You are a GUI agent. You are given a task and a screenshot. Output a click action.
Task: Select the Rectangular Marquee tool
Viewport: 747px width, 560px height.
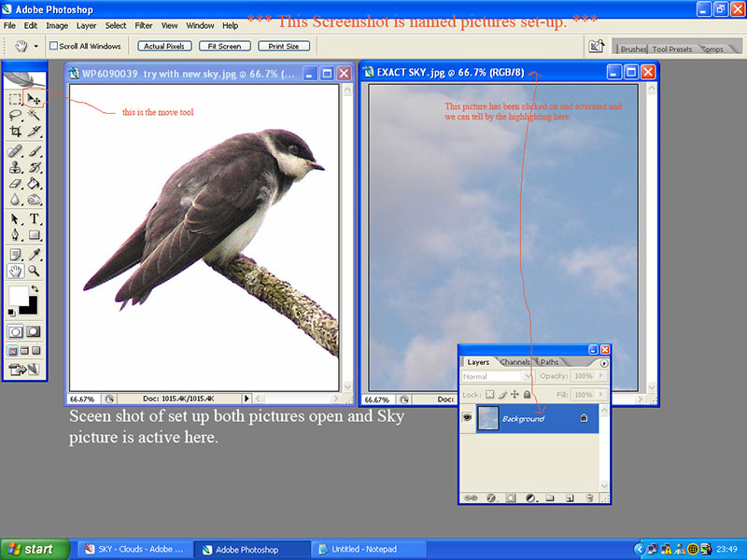pos(15,99)
